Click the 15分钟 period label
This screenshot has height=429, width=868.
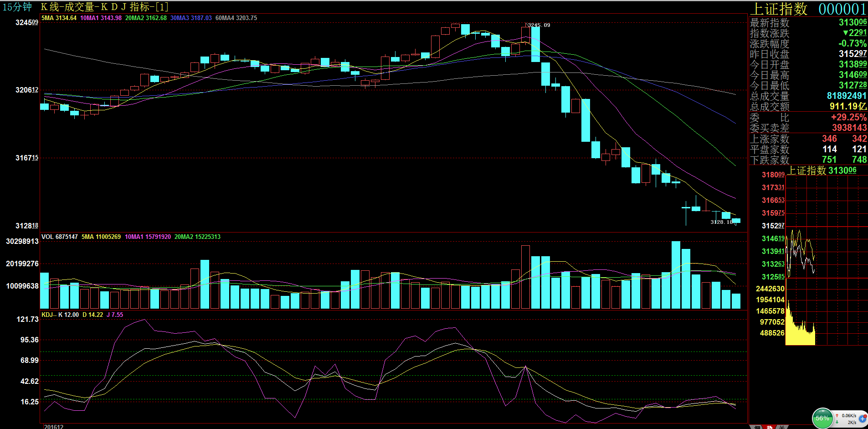click(x=17, y=7)
